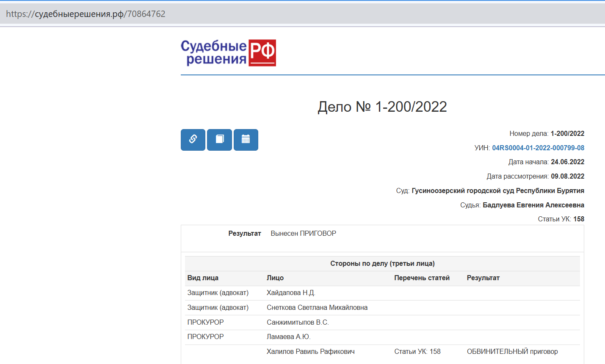Click the Перечень статей column header
The width and height of the screenshot is (605, 364).
[422, 278]
